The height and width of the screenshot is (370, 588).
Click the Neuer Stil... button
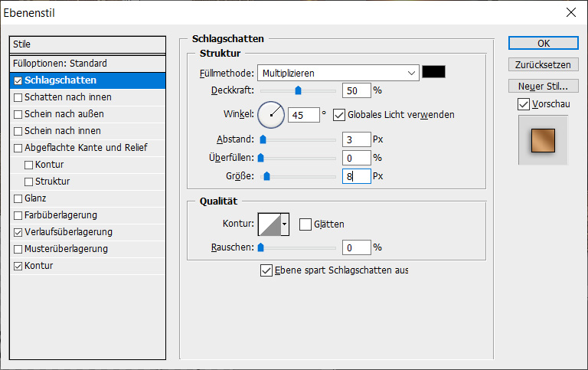[x=543, y=85]
